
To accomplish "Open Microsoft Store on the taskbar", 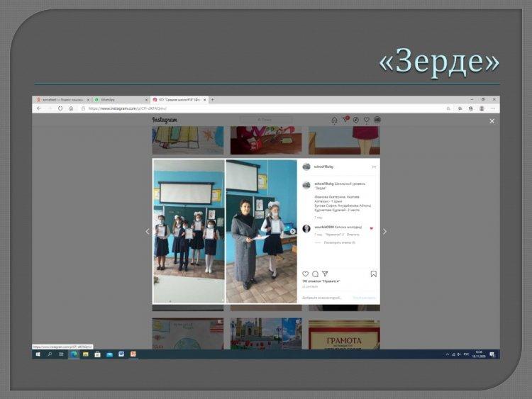I will coord(97,354).
